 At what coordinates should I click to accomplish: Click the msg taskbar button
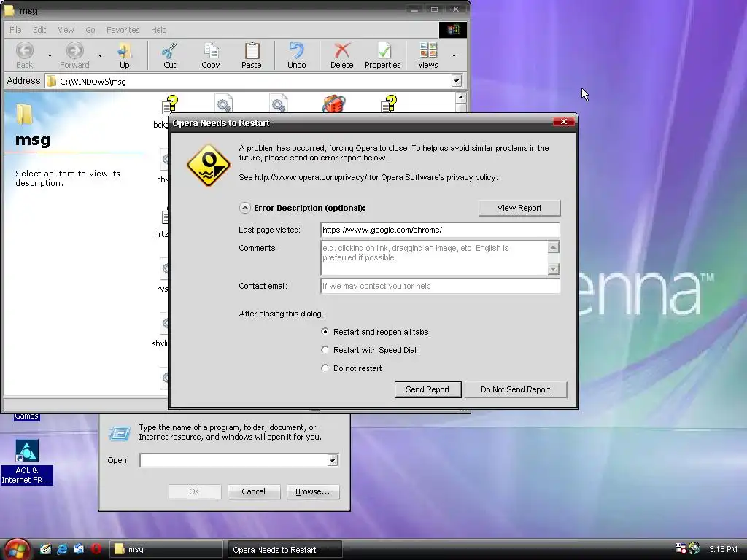coord(166,550)
